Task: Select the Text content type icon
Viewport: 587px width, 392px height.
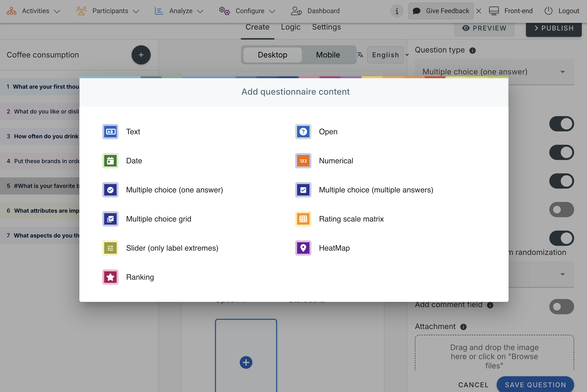Action: coord(110,131)
